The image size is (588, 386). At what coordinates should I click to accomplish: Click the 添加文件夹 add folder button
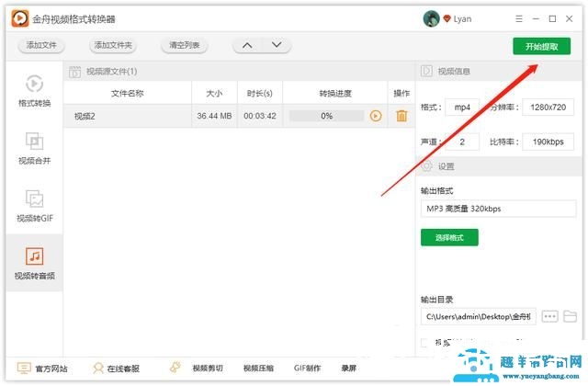[113, 45]
